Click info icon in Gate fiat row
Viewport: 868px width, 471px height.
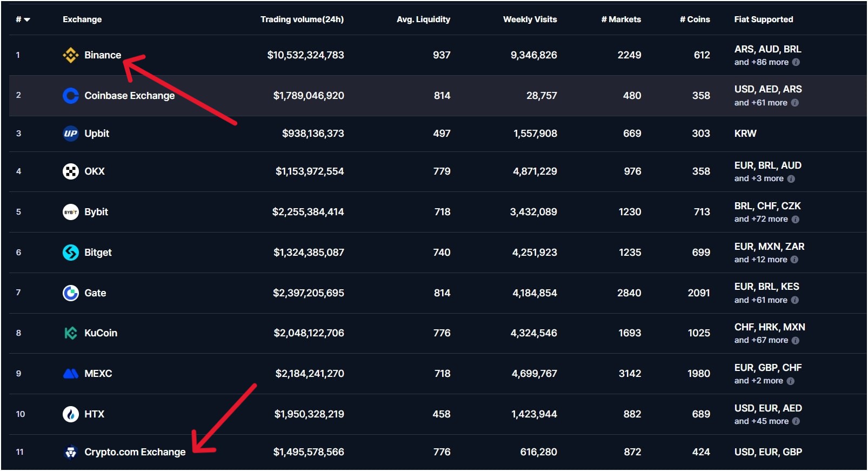(x=795, y=300)
